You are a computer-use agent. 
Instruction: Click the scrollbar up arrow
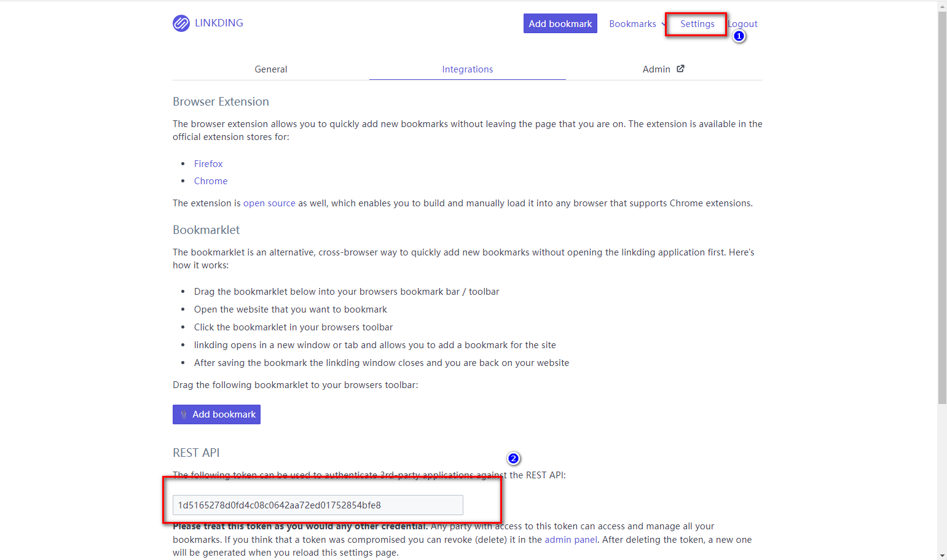(942, 6)
